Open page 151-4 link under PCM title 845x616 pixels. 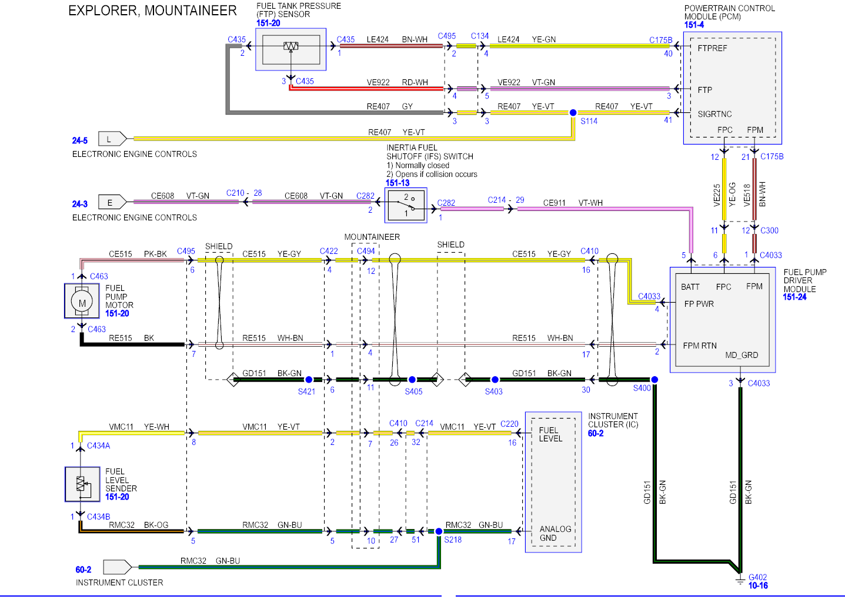pos(694,25)
